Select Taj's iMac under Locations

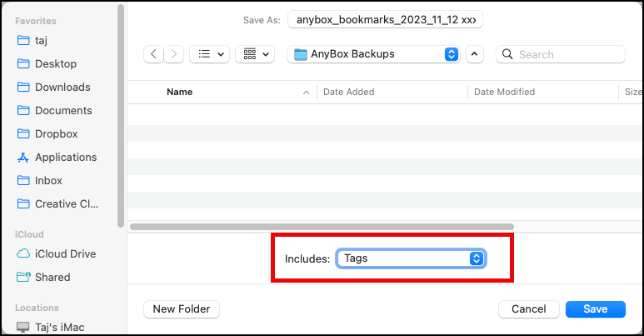(x=57, y=327)
